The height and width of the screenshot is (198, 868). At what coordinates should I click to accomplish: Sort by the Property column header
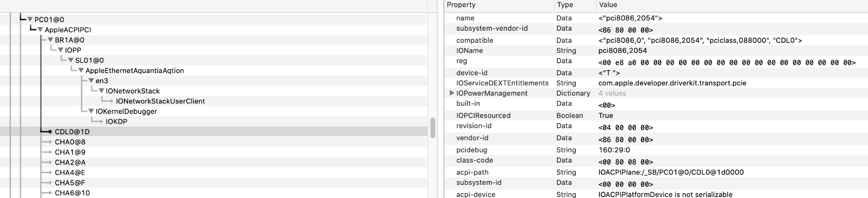point(461,5)
